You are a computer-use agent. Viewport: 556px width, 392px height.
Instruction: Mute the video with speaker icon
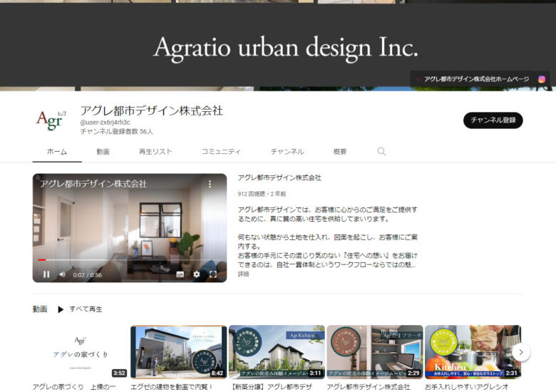point(62,274)
